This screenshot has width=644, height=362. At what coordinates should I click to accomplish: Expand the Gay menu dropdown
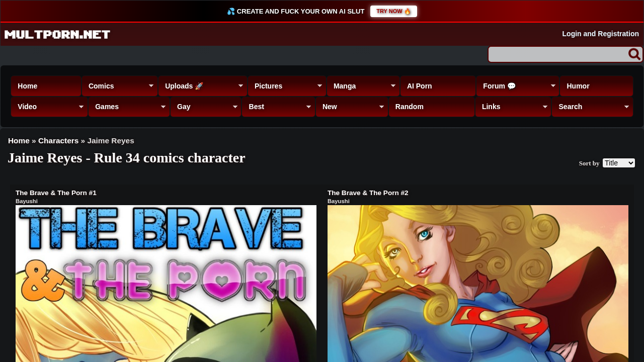(x=206, y=107)
